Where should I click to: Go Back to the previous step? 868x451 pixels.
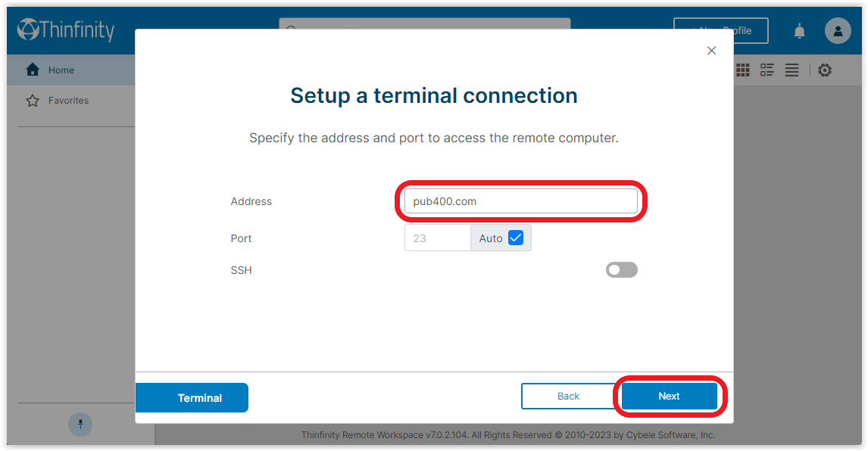(x=569, y=397)
